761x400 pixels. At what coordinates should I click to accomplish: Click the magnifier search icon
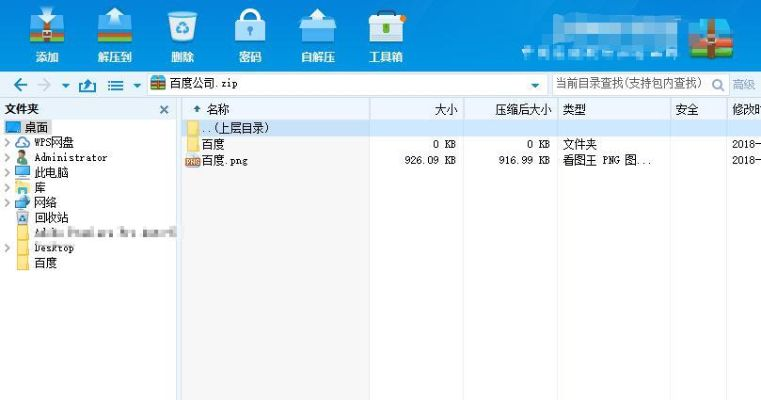click(718, 85)
